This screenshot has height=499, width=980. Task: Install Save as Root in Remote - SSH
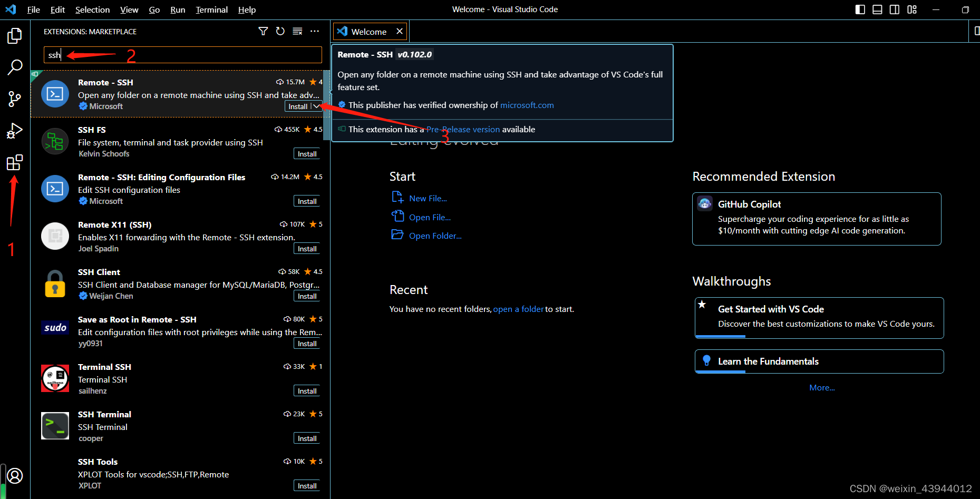[307, 344]
